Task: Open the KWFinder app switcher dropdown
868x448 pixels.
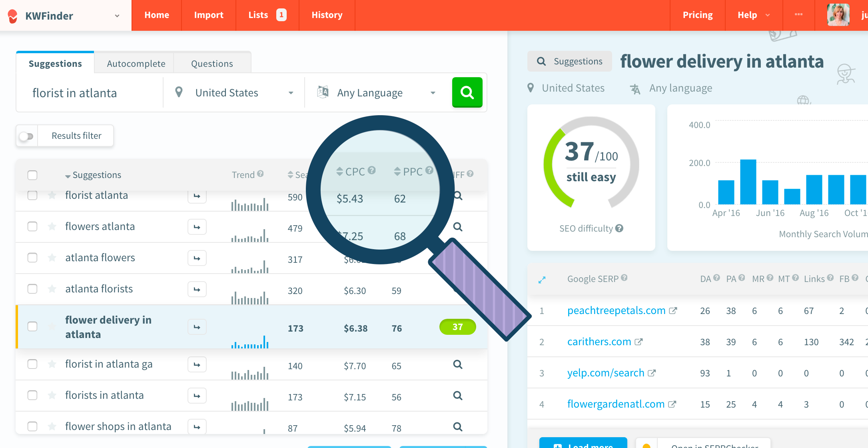Action: (117, 16)
